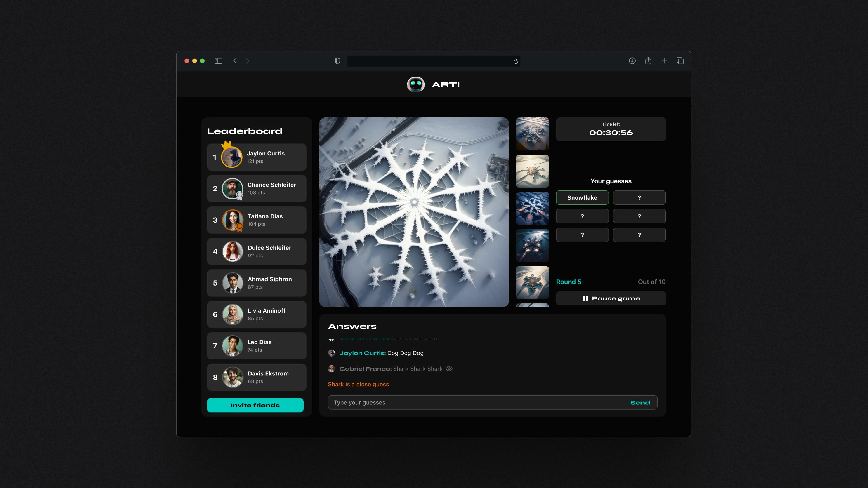Click the page reload icon
This screenshot has height=488, width=868.
coord(515,61)
